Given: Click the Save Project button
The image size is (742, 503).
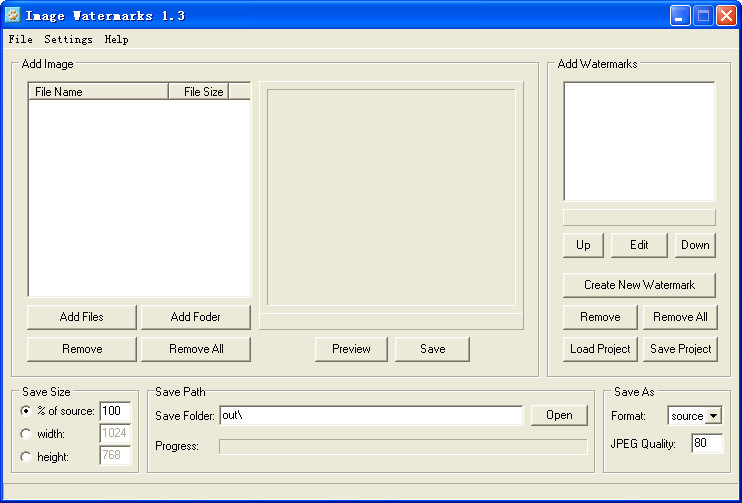Looking at the screenshot, I should (680, 349).
